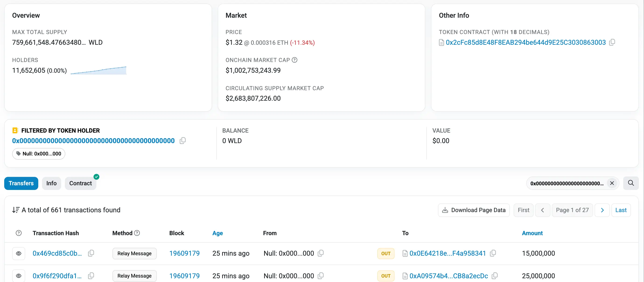Screen dimensions: 644x282
Task: Click the Page 1 of 27 indicator
Action: tap(572, 210)
